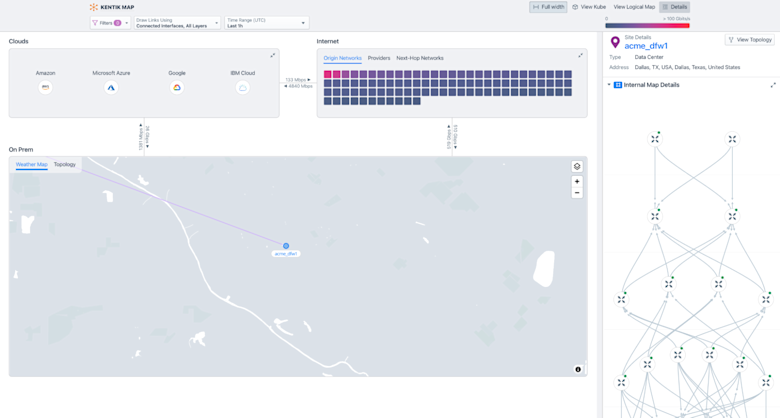Open the Draw Links Using dropdown

click(177, 23)
